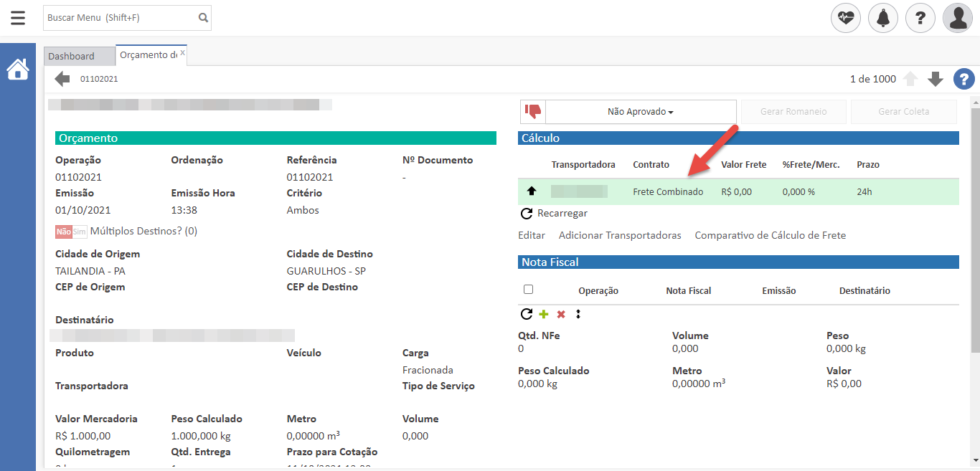Open the Não Aprovado status dropdown
Image resolution: width=980 pixels, height=471 pixels.
641,112
